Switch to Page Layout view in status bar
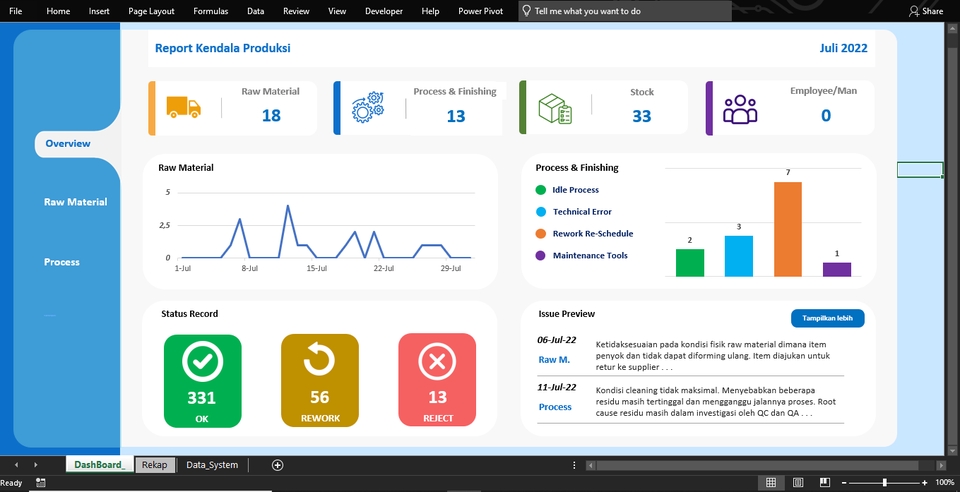 tap(798, 483)
